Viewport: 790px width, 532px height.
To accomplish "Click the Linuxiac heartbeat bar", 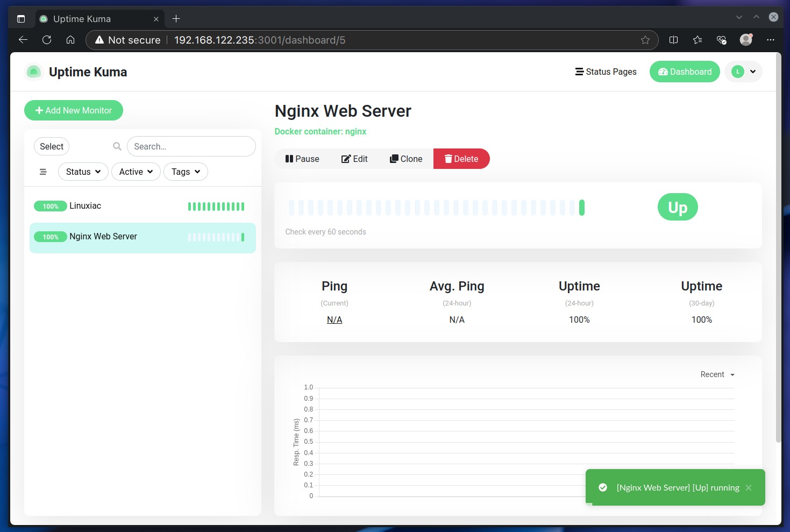I will [x=216, y=206].
